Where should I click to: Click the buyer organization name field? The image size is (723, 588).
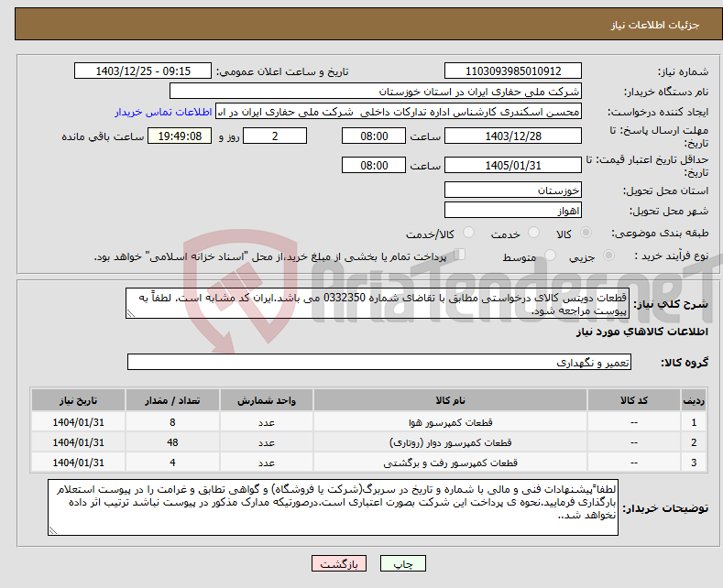(x=376, y=92)
